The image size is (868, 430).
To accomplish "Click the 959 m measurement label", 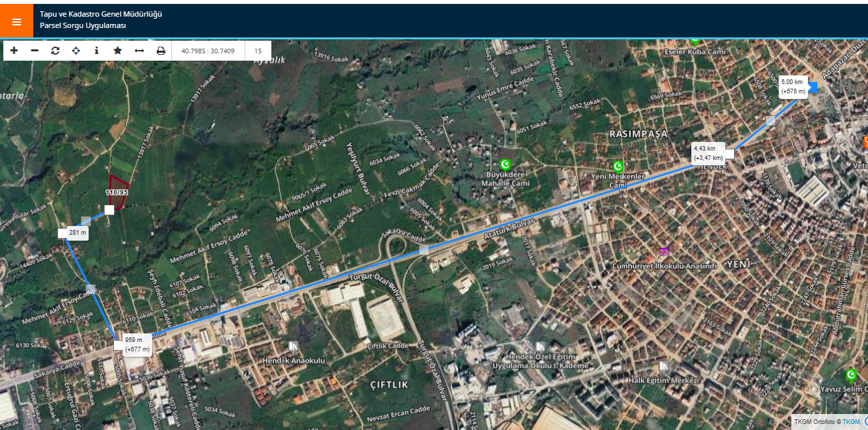I will click(x=137, y=344).
